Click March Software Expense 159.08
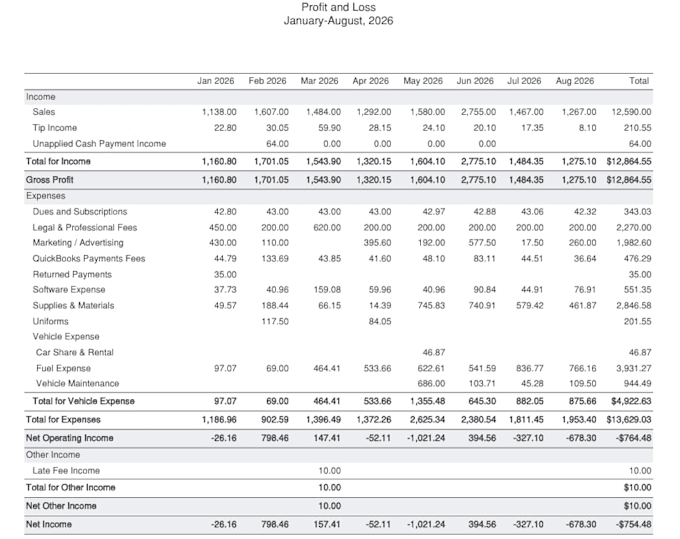The width and height of the screenshot is (680, 539). point(327,290)
